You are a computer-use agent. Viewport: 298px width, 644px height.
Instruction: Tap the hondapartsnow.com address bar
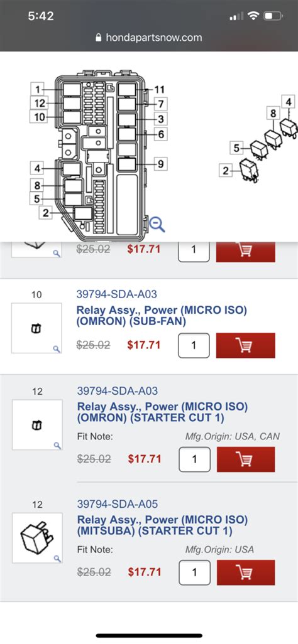(149, 38)
